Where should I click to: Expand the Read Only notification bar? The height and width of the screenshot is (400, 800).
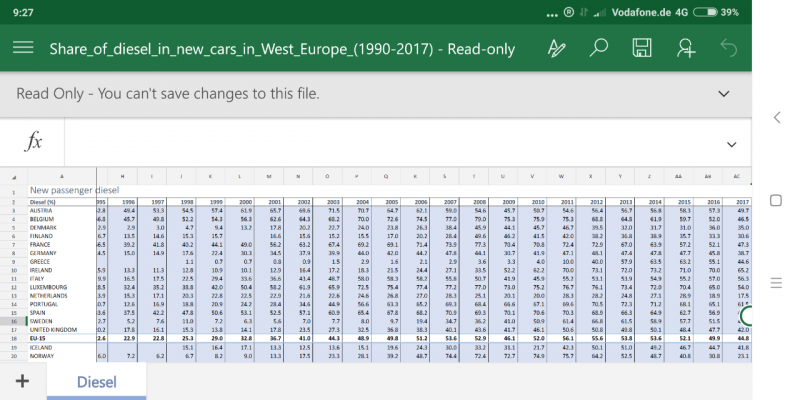[x=724, y=93]
